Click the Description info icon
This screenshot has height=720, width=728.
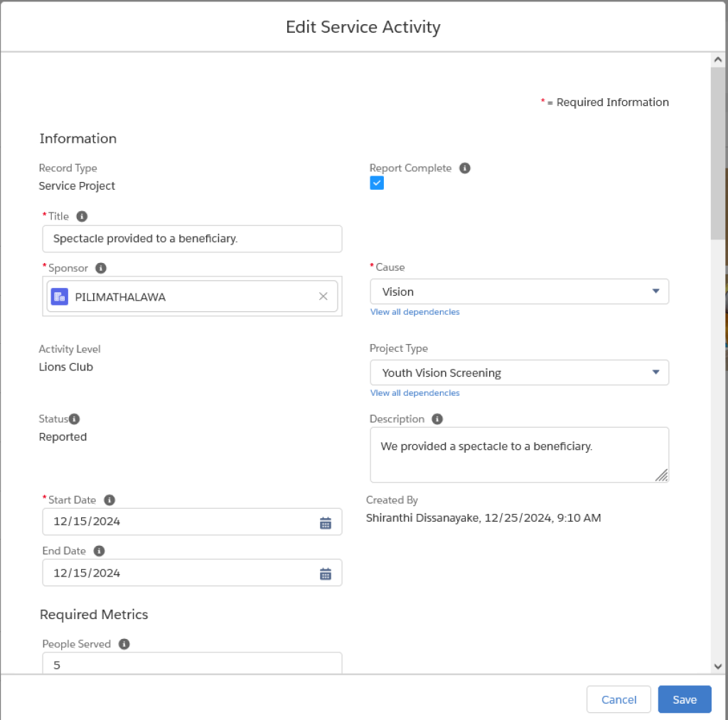[437, 419]
